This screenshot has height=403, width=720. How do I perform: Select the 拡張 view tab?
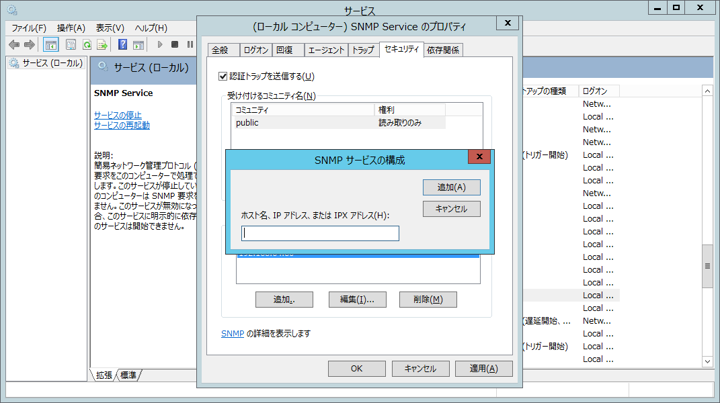104,375
